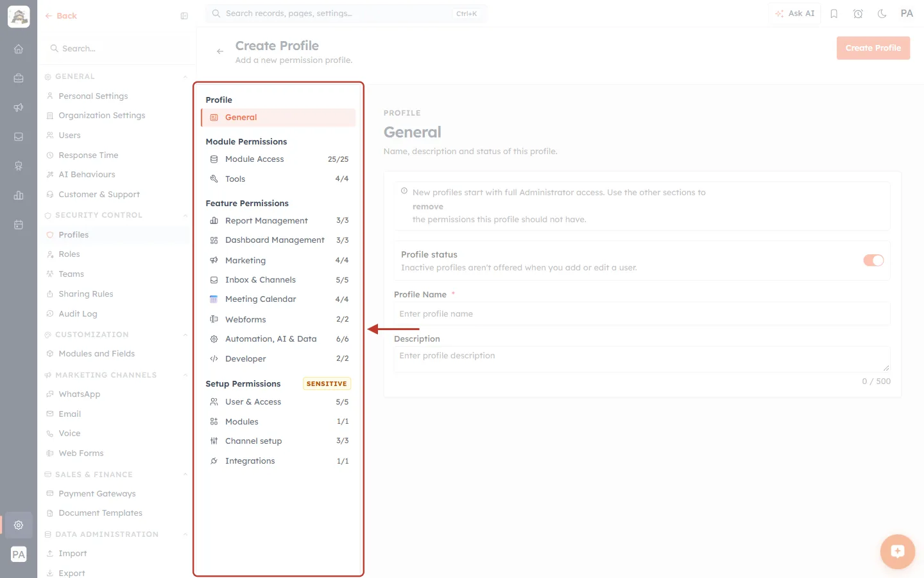The image size is (924, 578).
Task: Collapse the GENERAL settings section
Action: (x=185, y=77)
